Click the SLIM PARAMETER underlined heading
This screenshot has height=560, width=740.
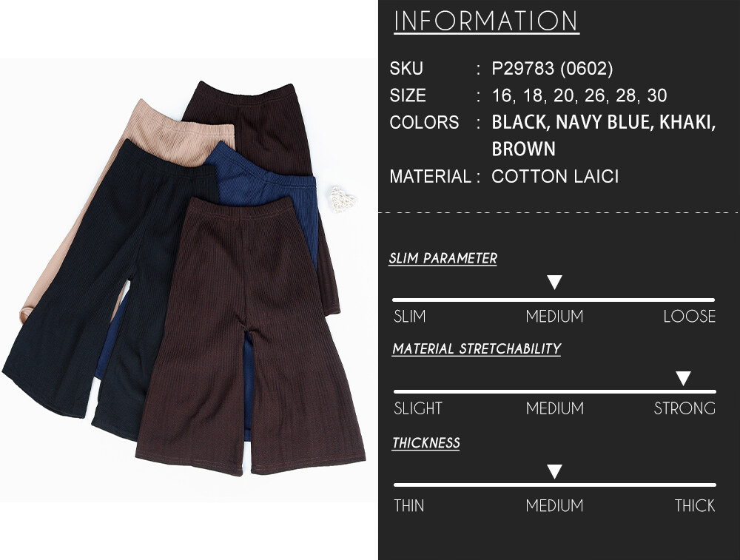pyautogui.click(x=443, y=258)
